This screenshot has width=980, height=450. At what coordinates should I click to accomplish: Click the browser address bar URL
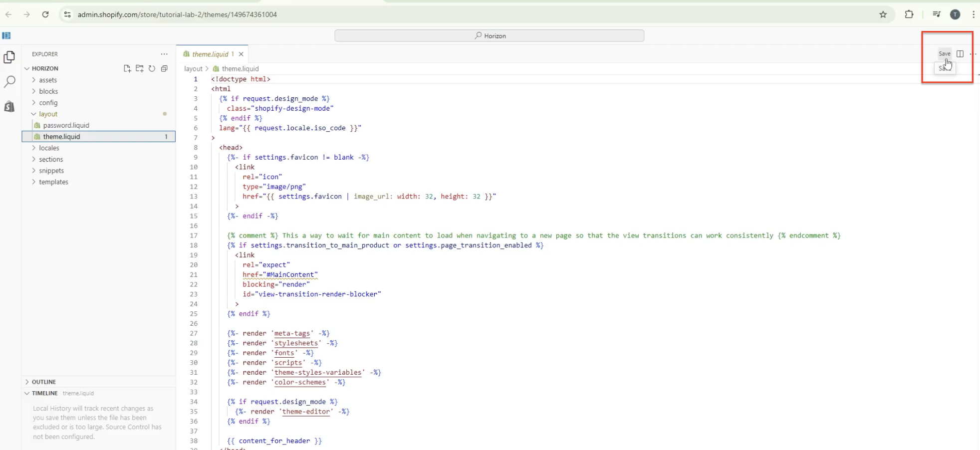coord(177,14)
